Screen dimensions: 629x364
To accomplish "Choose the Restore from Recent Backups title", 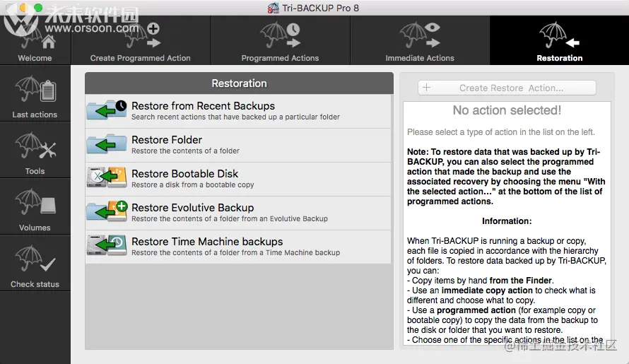I will pyautogui.click(x=203, y=106).
